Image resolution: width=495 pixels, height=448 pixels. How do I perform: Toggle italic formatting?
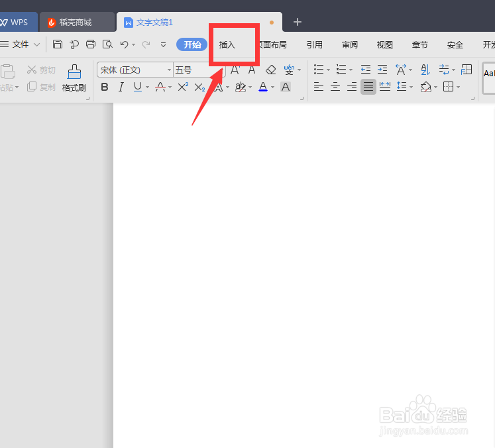121,87
